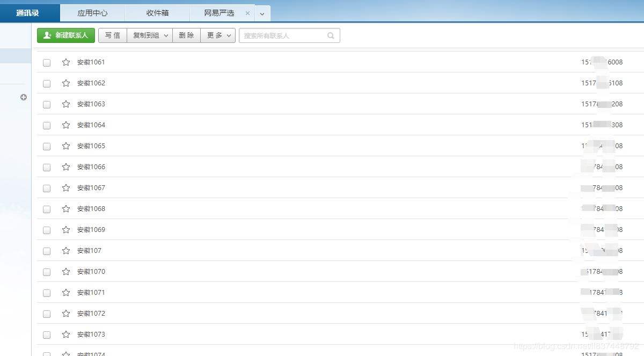
Task: Tick the checkbox for 安徽1071
Action: [x=47, y=293]
